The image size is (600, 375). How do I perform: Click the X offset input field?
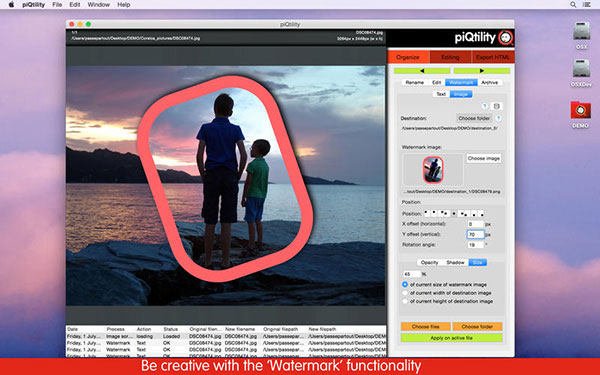(475, 224)
